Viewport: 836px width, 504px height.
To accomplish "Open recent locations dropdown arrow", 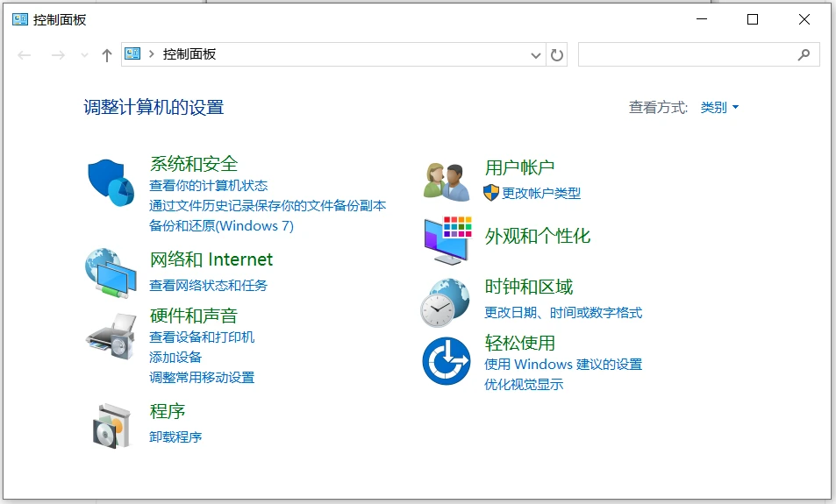I will pos(84,55).
